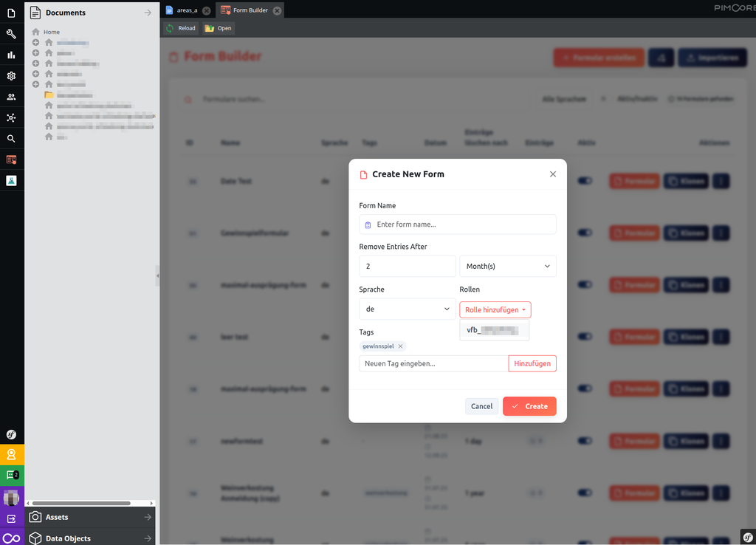Viewport: 756px width, 545px height.
Task: Click the Open toolbar button
Action: (219, 29)
